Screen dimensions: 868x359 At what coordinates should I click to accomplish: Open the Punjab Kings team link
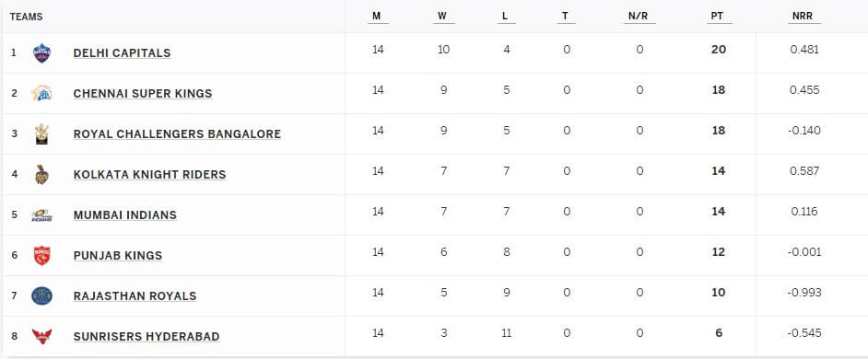(118, 256)
